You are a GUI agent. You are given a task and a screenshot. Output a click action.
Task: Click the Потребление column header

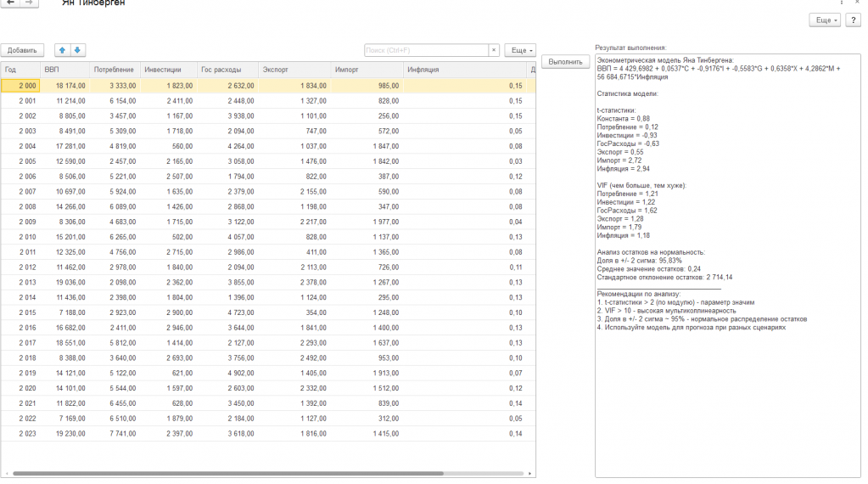point(115,70)
